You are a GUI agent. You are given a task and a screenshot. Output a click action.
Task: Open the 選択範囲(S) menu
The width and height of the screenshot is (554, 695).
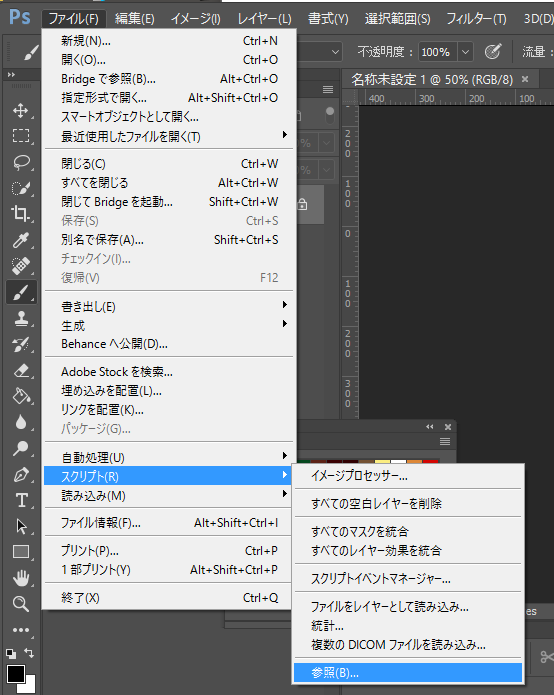pos(398,19)
